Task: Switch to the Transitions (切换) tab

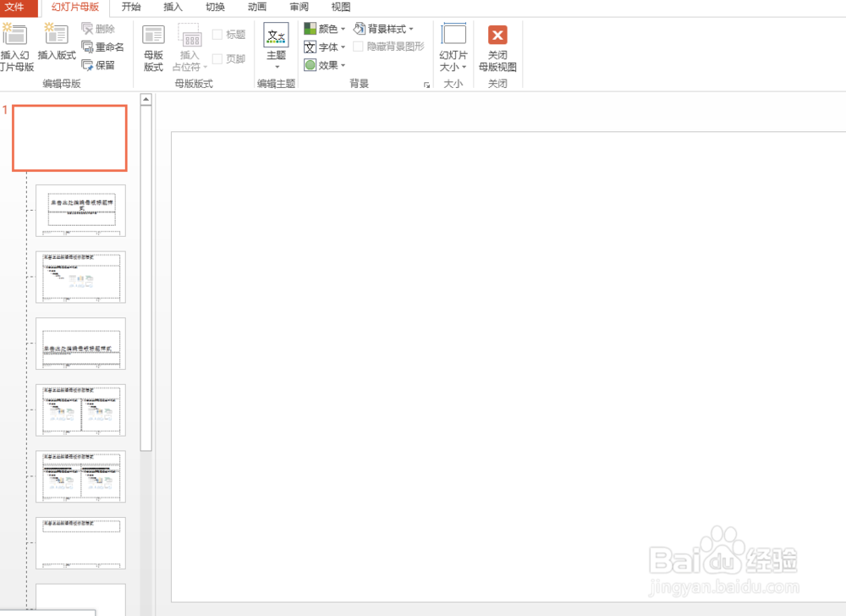Action: [x=215, y=7]
